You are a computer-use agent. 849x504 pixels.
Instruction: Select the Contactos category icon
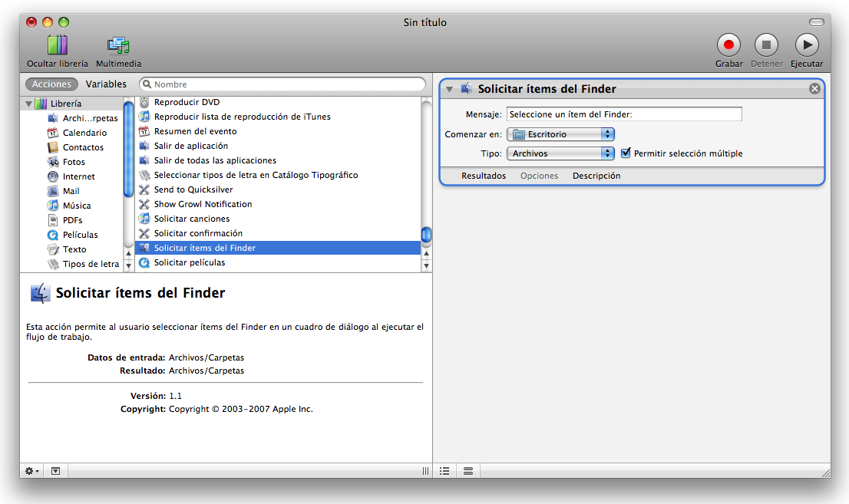[52, 147]
